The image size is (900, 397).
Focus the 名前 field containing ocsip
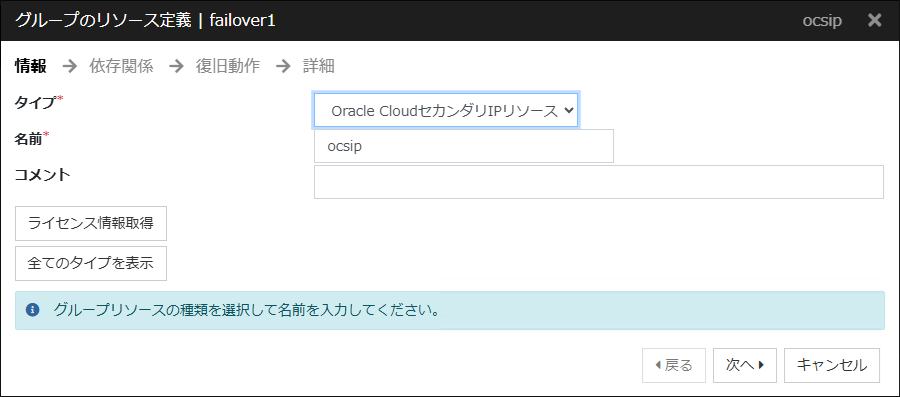pos(464,146)
